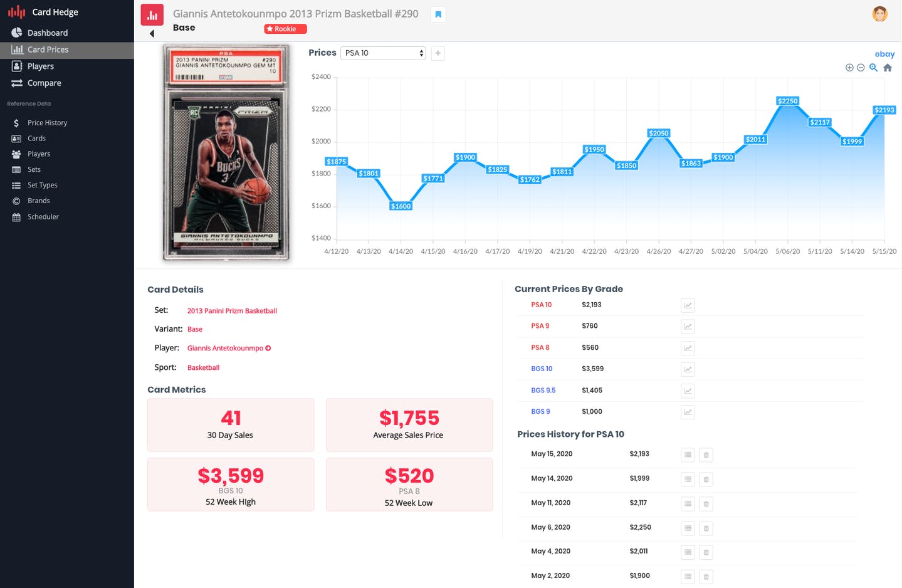The height and width of the screenshot is (588, 902).
Task: Show chart for PSA 10 grade row
Action: pyautogui.click(x=688, y=305)
